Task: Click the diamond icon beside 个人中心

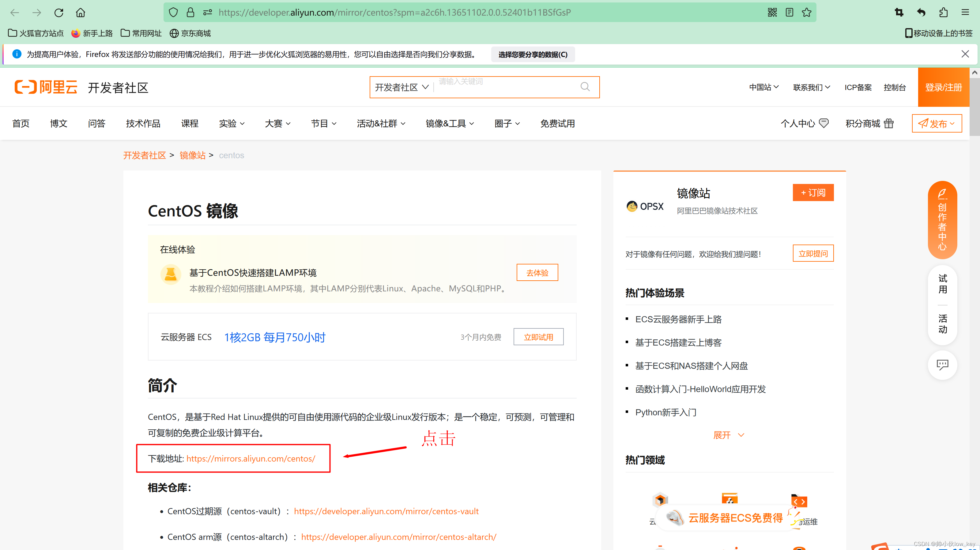Action: (824, 123)
